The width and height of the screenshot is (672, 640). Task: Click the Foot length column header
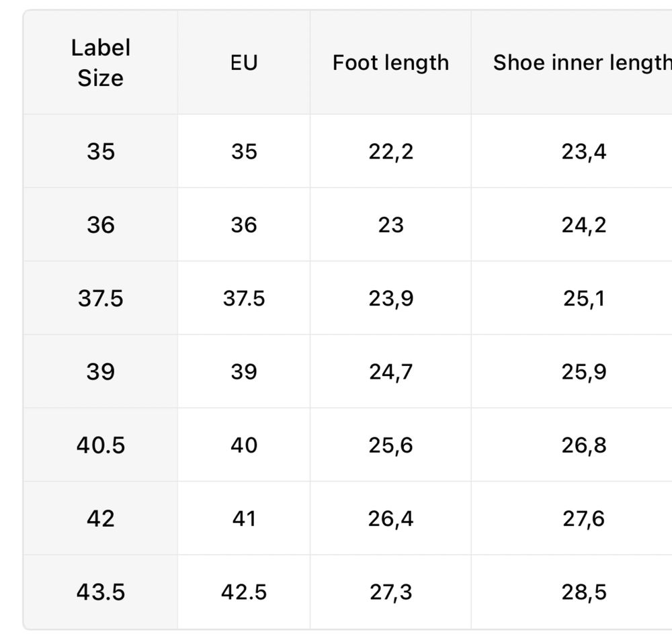tap(390, 62)
